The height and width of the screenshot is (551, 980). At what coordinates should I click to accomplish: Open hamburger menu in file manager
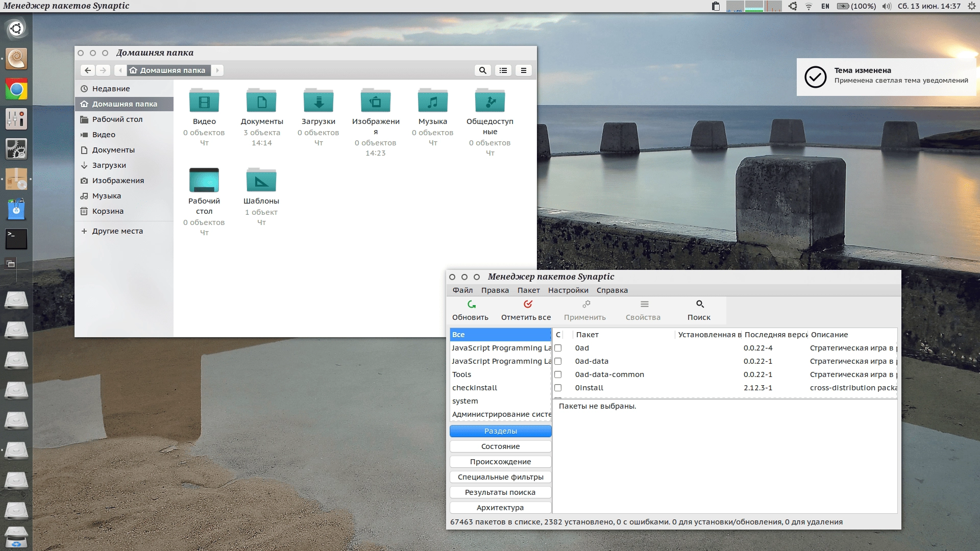tap(523, 70)
